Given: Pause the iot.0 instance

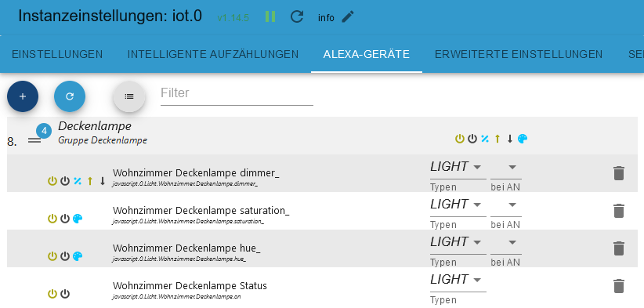Looking at the screenshot, I should pyautogui.click(x=270, y=16).
